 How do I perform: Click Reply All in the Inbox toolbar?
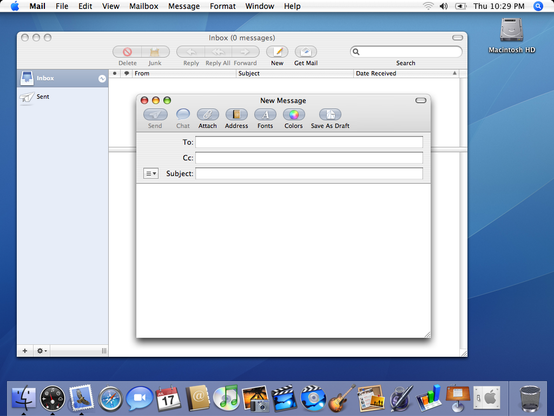pos(218,52)
